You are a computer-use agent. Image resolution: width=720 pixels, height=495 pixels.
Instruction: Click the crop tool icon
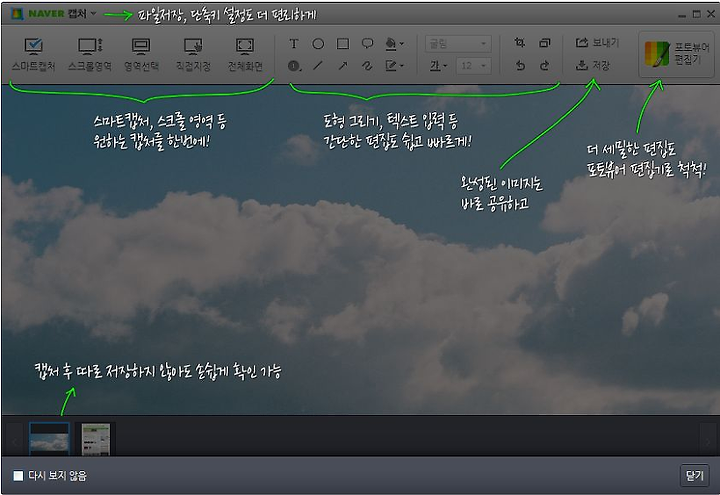point(520,43)
